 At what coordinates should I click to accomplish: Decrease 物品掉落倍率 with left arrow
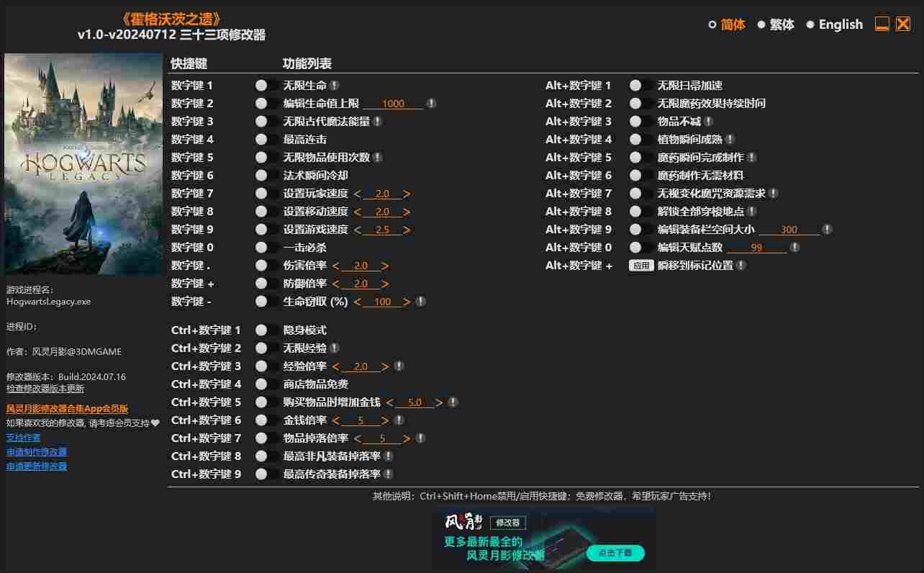tap(357, 438)
